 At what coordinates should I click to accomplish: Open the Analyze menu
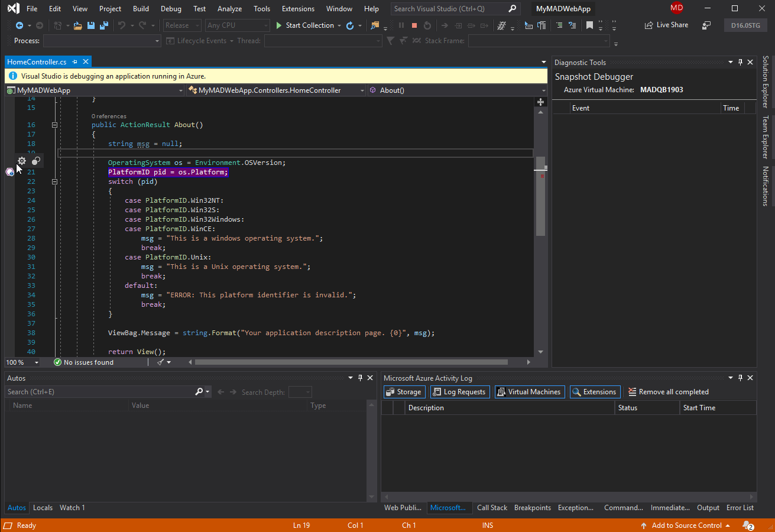click(229, 9)
